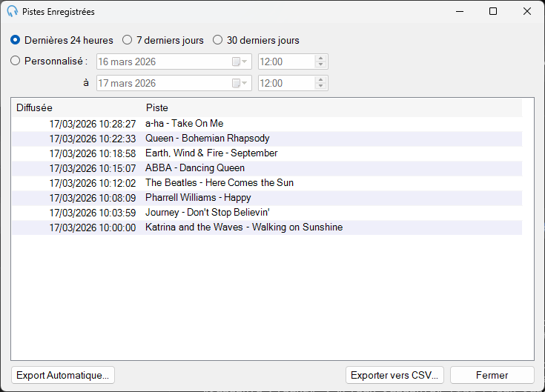Click timestamp 17/03/2026 10:03:59
Viewport: 545px width, 392px height.
point(93,213)
